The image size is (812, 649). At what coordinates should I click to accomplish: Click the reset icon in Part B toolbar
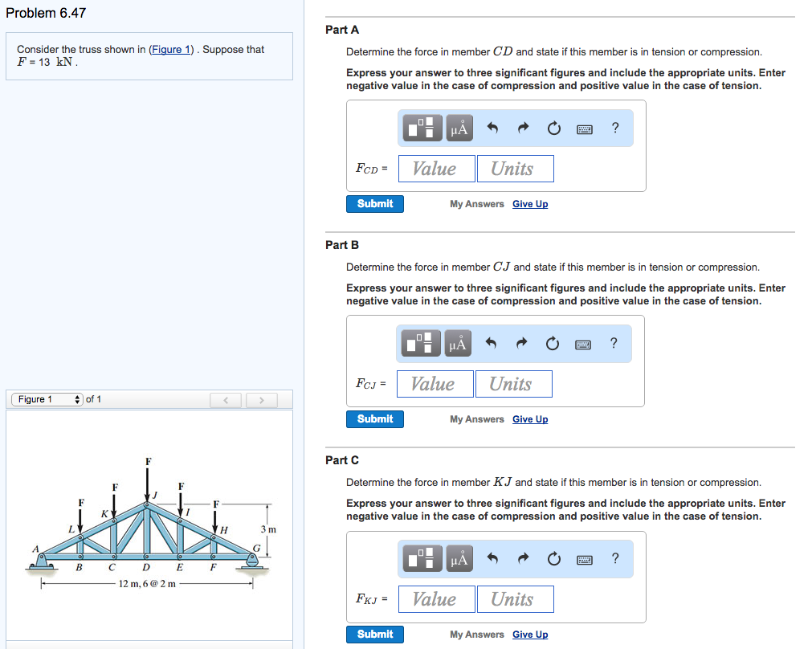[552, 344]
